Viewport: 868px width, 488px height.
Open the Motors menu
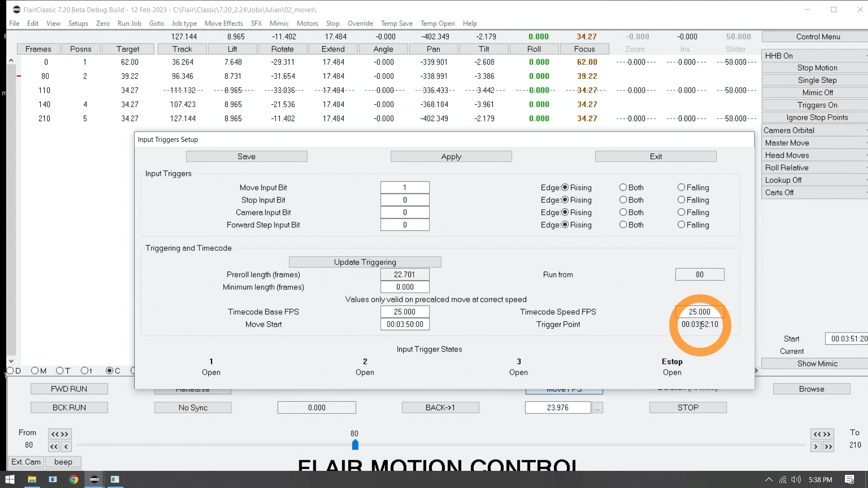(x=307, y=23)
